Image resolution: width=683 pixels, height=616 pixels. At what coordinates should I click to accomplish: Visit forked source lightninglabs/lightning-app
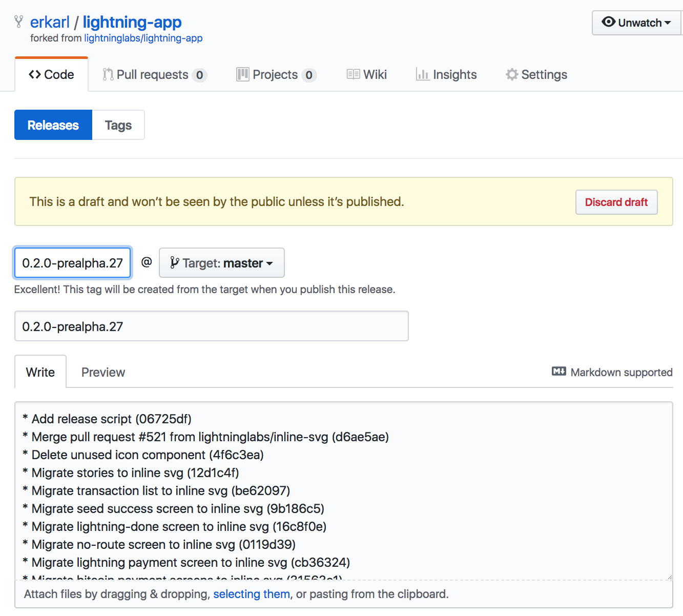pyautogui.click(x=143, y=38)
